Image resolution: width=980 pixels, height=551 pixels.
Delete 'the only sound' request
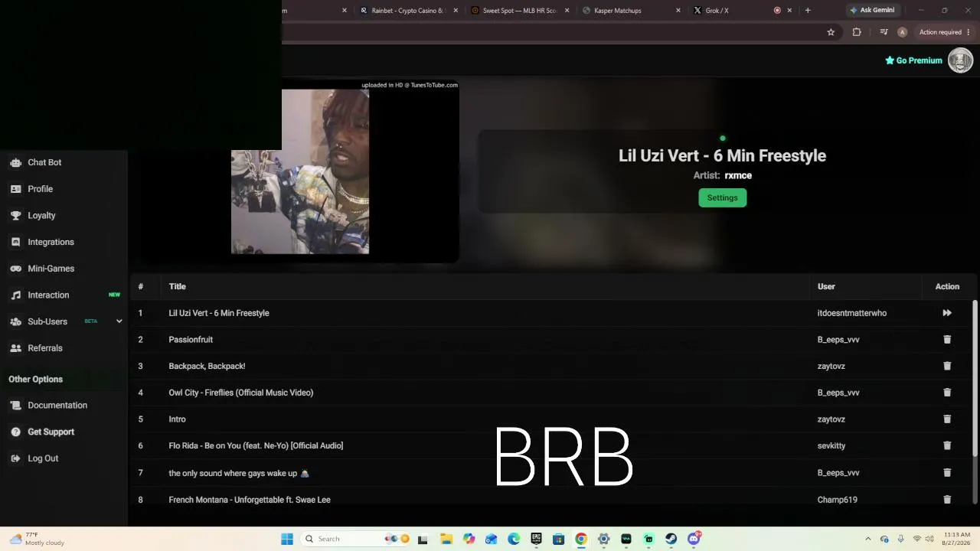tap(947, 473)
